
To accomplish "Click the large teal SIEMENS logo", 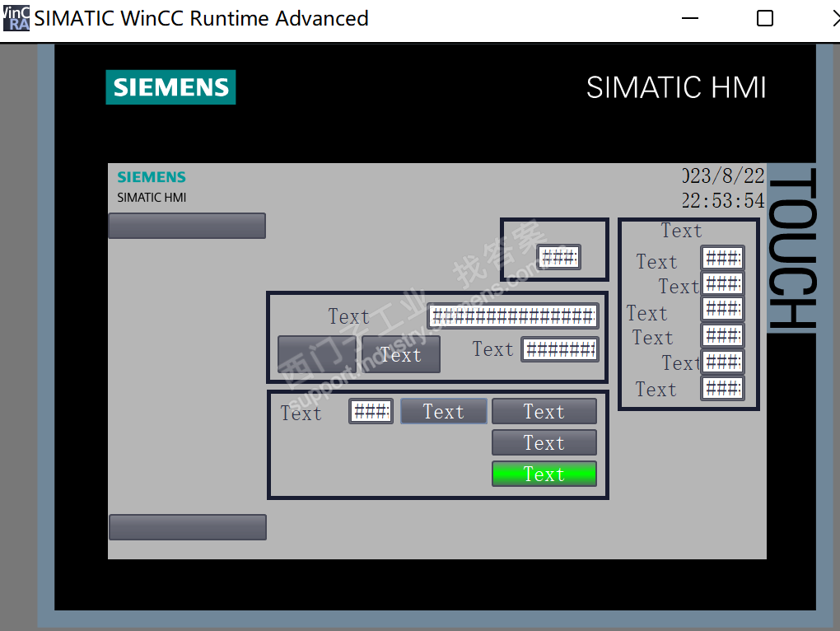I will click(x=170, y=87).
